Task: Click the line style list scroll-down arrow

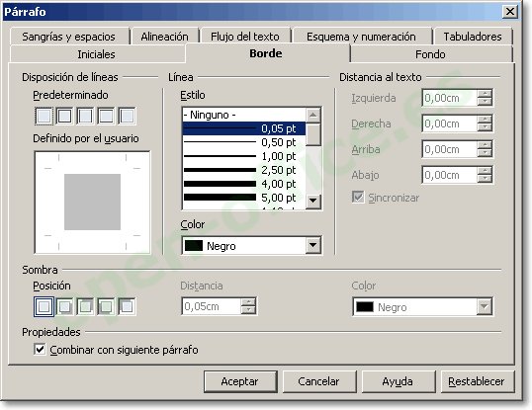Action: pyautogui.click(x=313, y=201)
